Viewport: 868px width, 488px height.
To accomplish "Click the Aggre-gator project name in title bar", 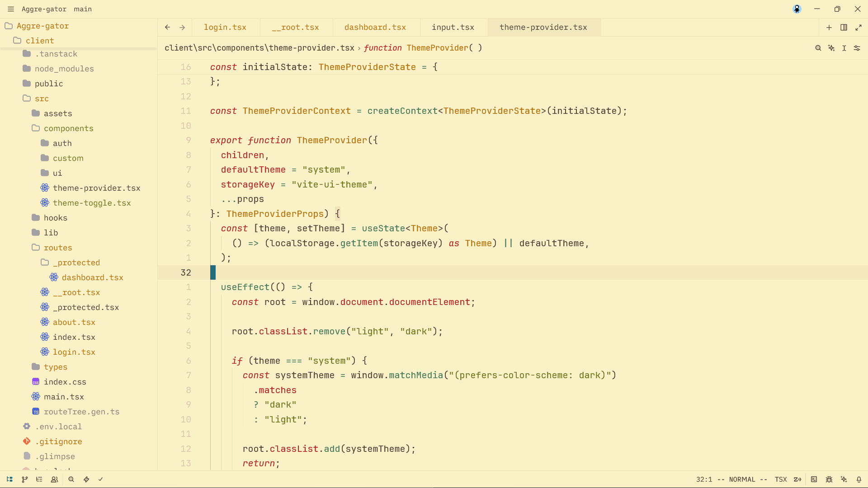I will (44, 9).
